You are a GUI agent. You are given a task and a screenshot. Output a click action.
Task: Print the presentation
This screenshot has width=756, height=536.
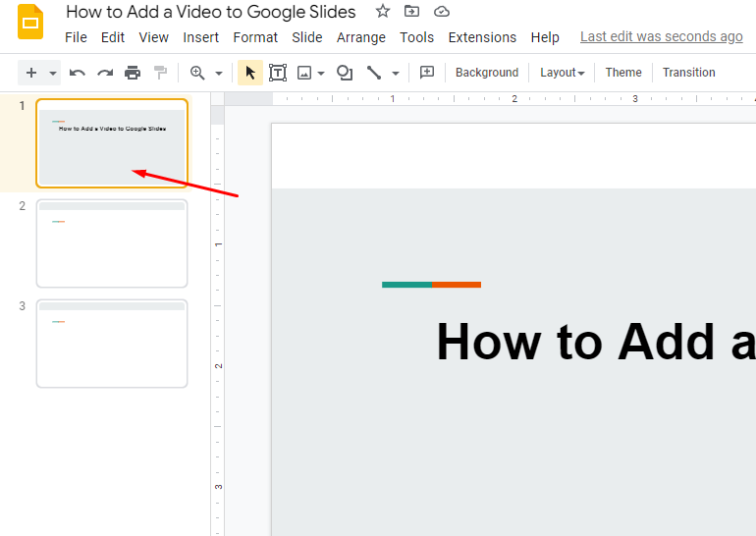[133, 73]
